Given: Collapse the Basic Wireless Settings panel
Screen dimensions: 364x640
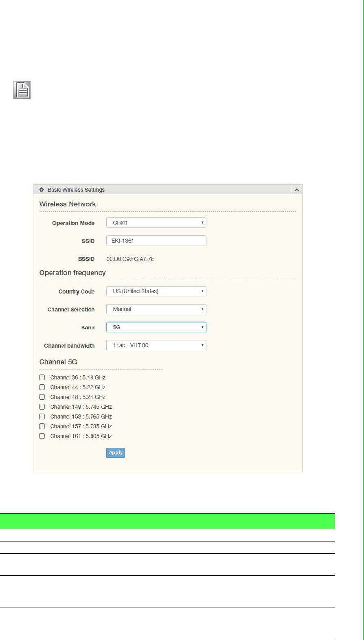Looking at the screenshot, I should (297, 190).
